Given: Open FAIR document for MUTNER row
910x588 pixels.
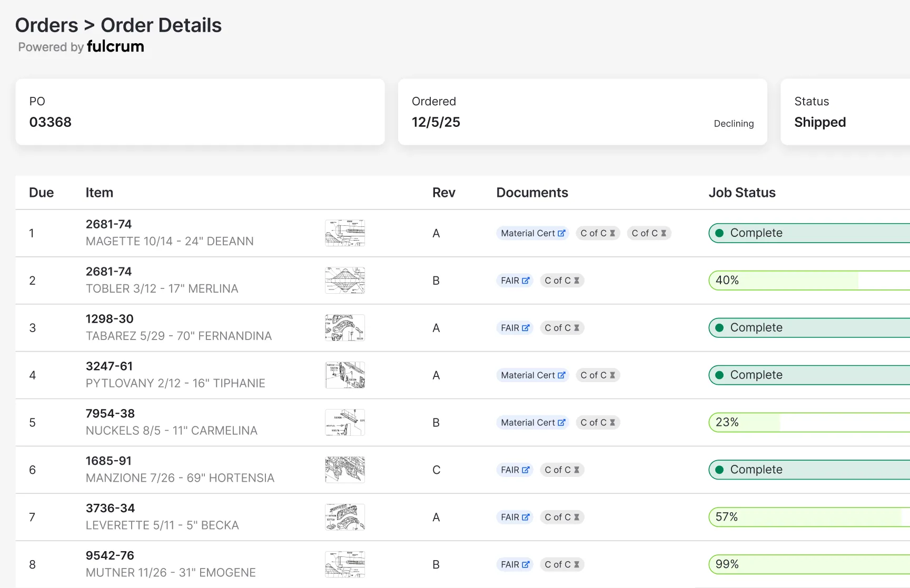Looking at the screenshot, I should point(515,565).
